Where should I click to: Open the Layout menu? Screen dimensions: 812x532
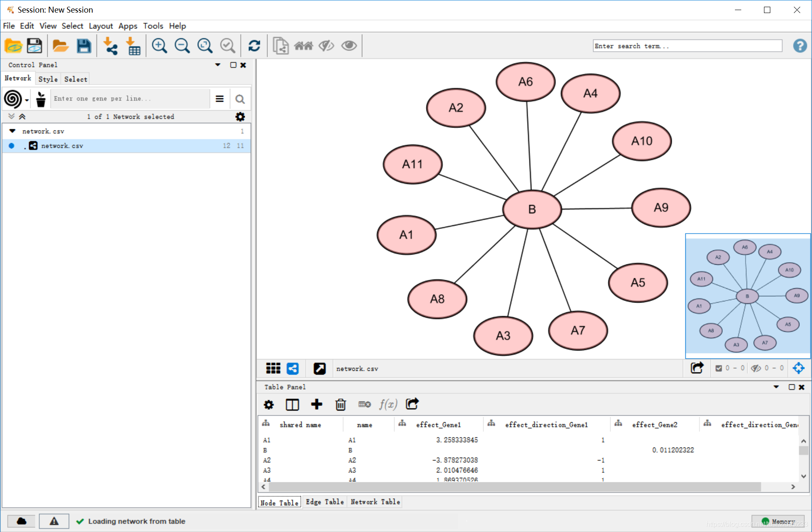click(x=100, y=26)
